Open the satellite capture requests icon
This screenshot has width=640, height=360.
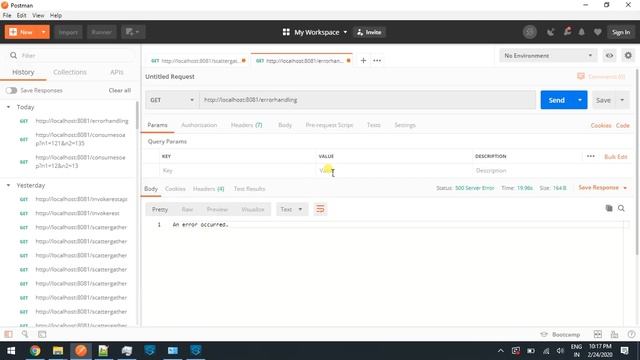point(551,32)
